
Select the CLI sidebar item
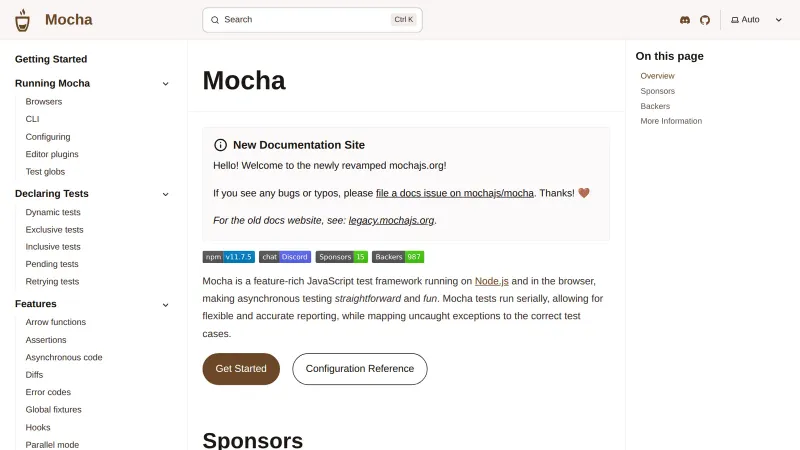pos(33,119)
